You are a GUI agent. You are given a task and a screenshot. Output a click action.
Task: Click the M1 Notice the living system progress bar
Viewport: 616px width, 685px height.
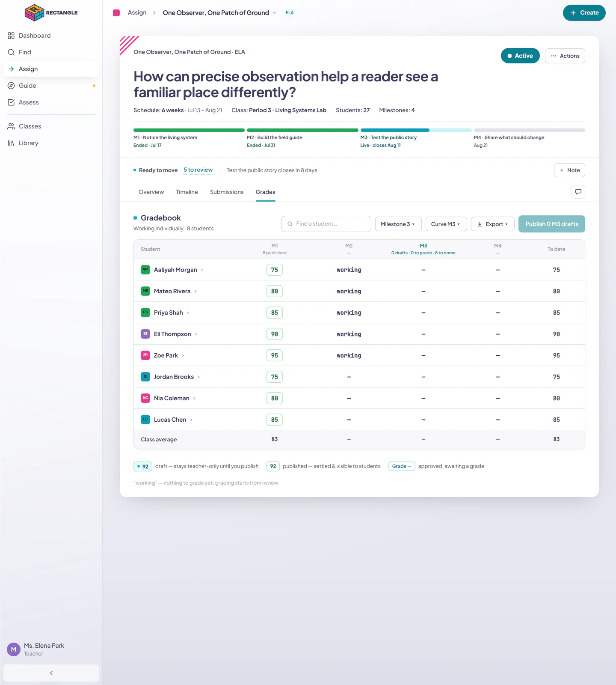coord(189,130)
